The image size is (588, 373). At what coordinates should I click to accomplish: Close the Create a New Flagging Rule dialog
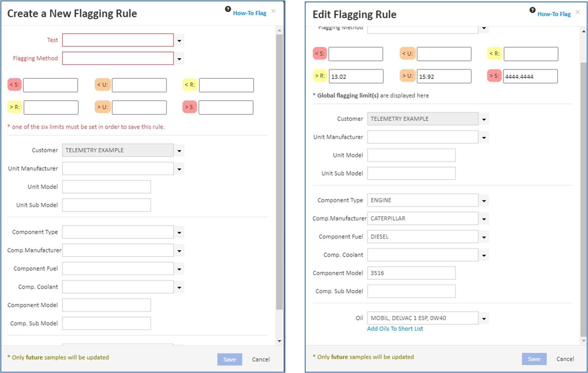(x=273, y=11)
